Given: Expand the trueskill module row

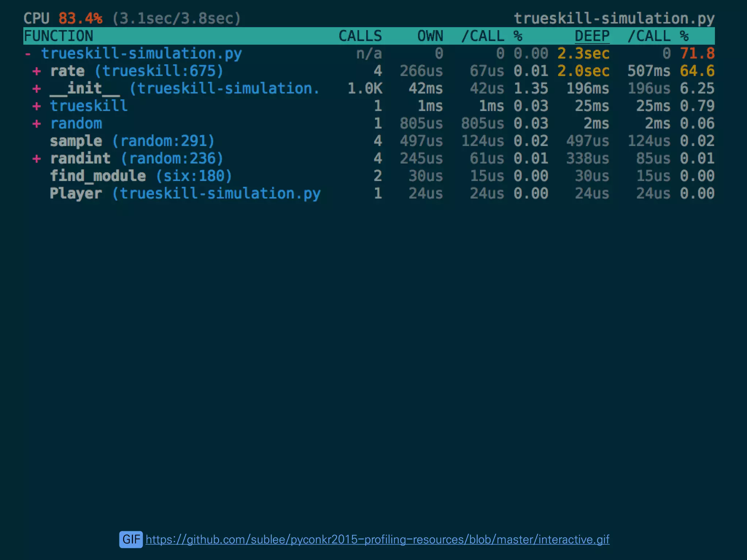Looking at the screenshot, I should click(36, 106).
